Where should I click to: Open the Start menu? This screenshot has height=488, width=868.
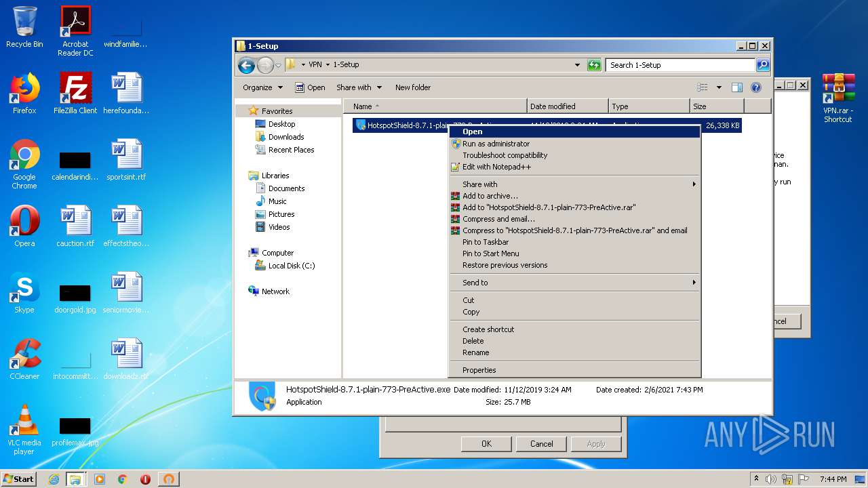click(x=19, y=479)
